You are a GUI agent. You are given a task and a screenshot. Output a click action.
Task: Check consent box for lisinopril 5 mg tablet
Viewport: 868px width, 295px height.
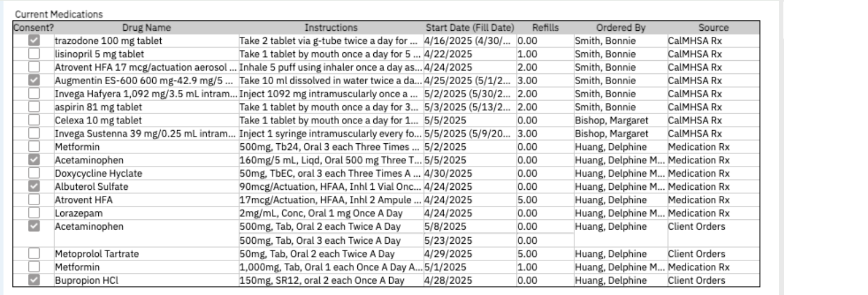pyautogui.click(x=34, y=54)
